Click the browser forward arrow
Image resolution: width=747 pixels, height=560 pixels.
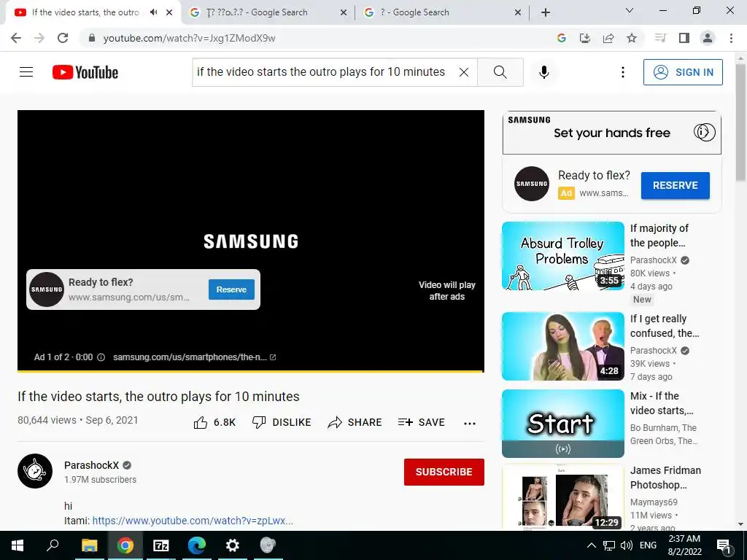pos(39,38)
